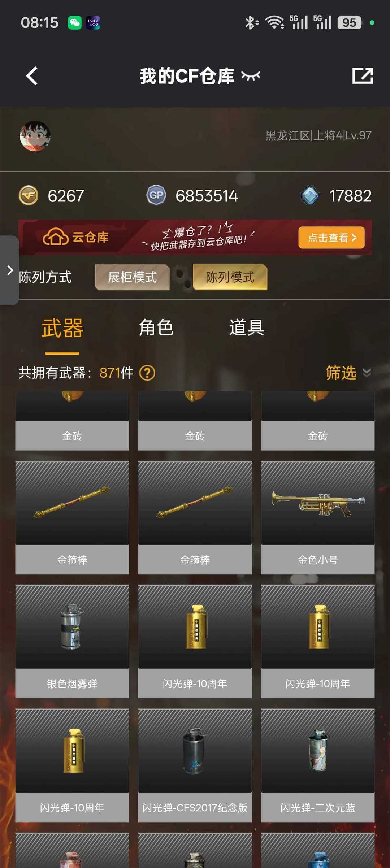Select the 武器 tab
Viewport: 390px width, 868px height.
tap(62, 328)
